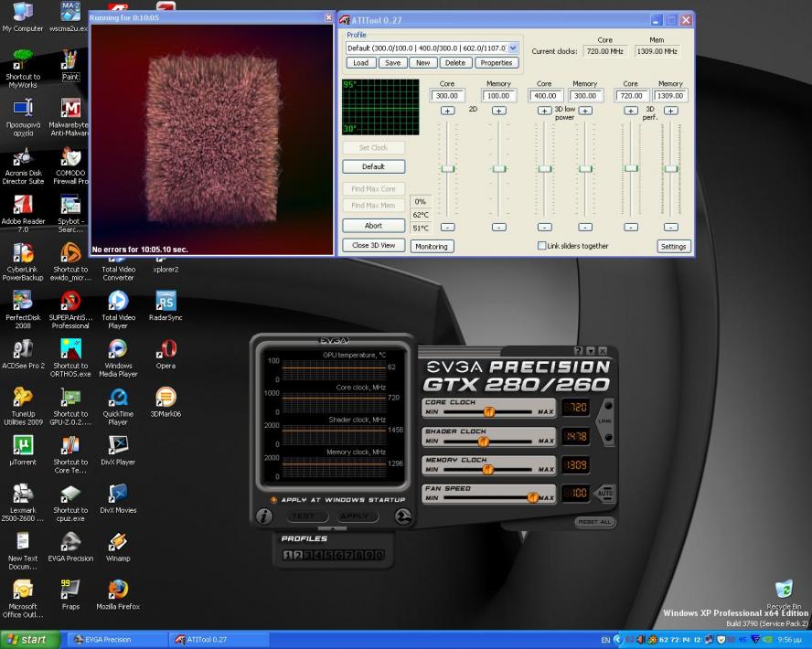Image resolution: width=812 pixels, height=649 pixels.
Task: Increase 3D perf. Memory clock with plus button
Action: [671, 111]
